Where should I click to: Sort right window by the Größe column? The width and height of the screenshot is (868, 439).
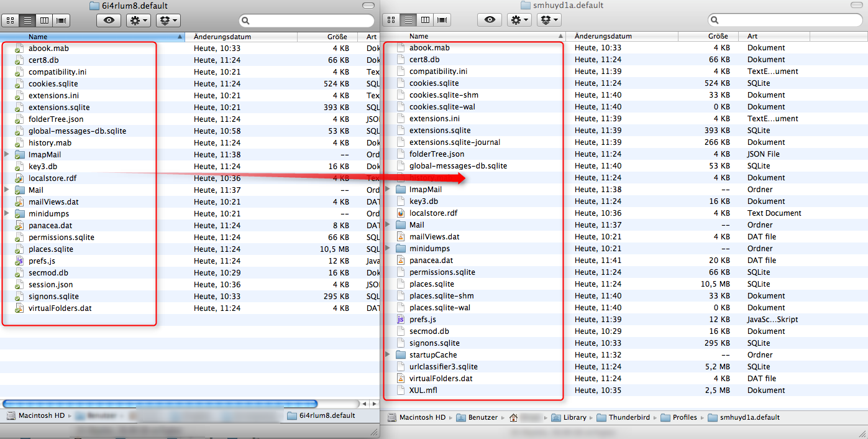pos(718,36)
